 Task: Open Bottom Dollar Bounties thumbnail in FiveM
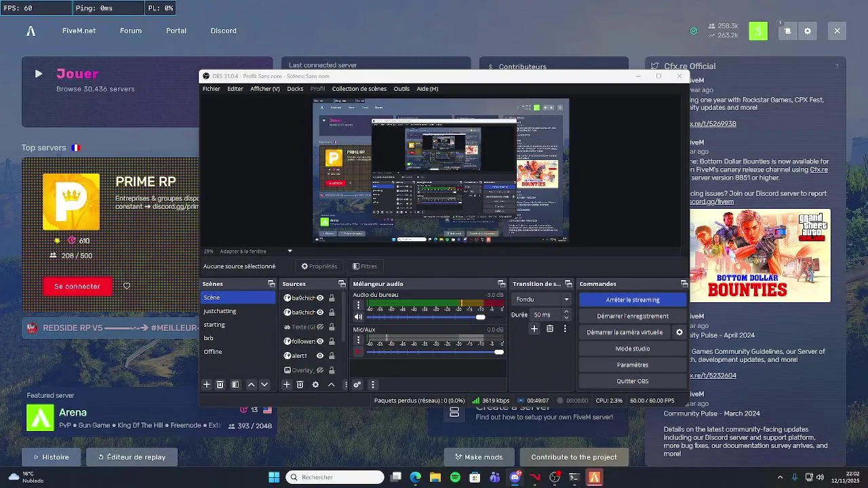coord(760,255)
